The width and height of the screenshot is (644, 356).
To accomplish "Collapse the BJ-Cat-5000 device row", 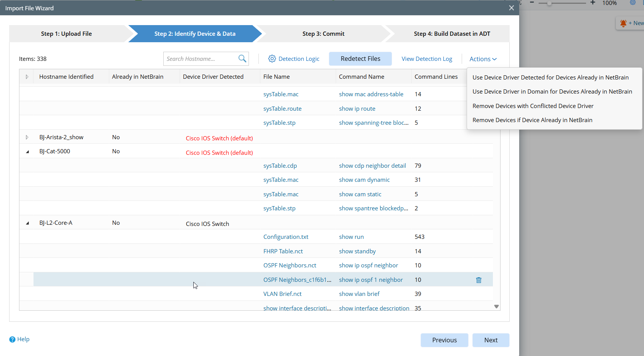I will [27, 152].
